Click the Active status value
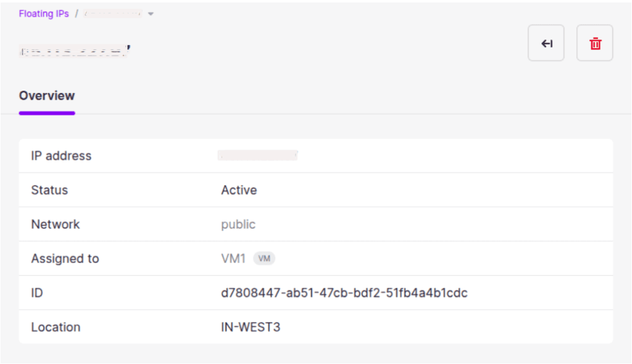This screenshot has width=632, height=364. [239, 190]
